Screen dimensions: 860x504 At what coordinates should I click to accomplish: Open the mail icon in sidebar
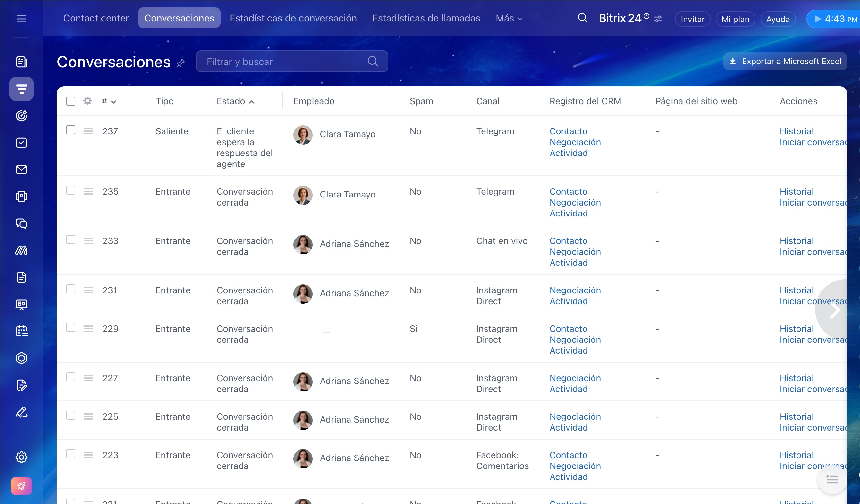[x=21, y=170]
